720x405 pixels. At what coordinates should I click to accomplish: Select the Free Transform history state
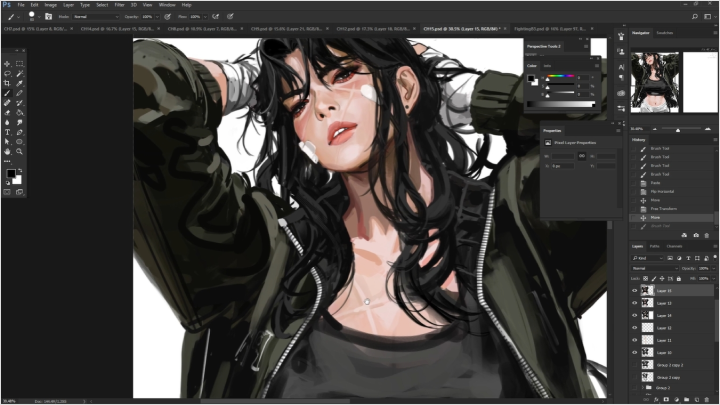tap(664, 209)
